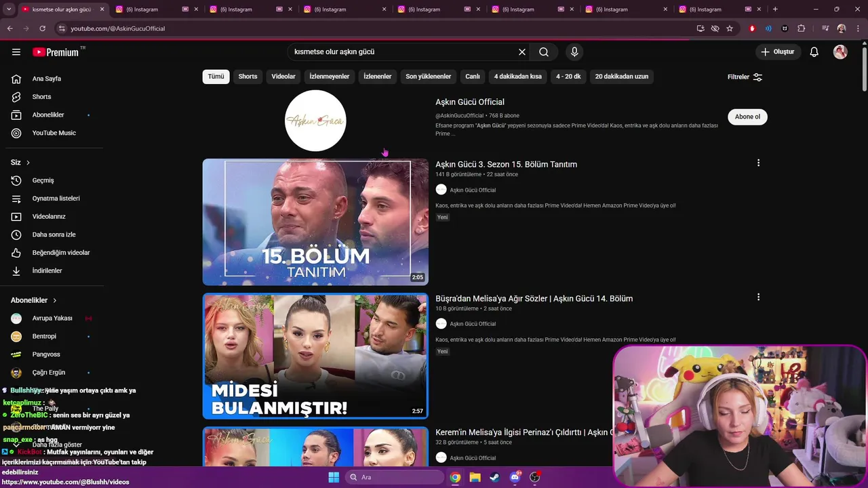Screen dimensions: 868x488
Task: Click the YouTube Premium logo
Action: point(56,52)
